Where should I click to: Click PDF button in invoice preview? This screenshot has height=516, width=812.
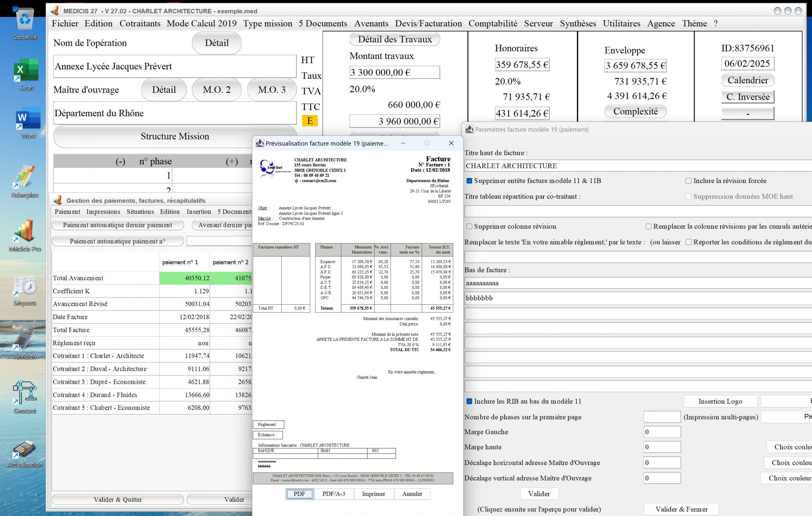coord(299,494)
